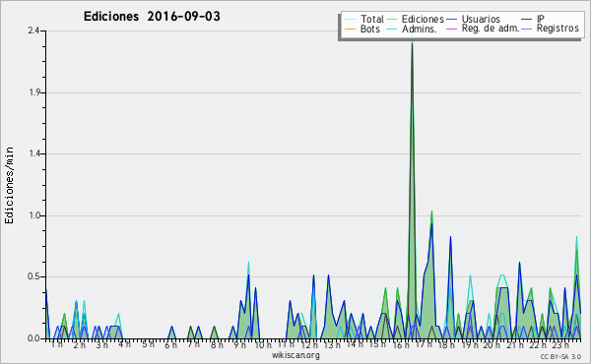Click the wikiscan.org source text

295,355
